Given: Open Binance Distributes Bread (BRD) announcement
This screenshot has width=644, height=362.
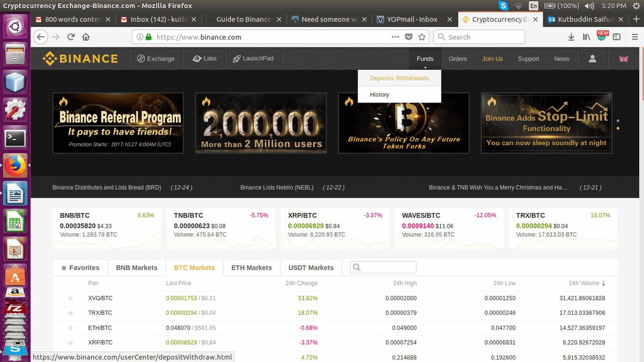Looking at the screenshot, I should [x=107, y=187].
